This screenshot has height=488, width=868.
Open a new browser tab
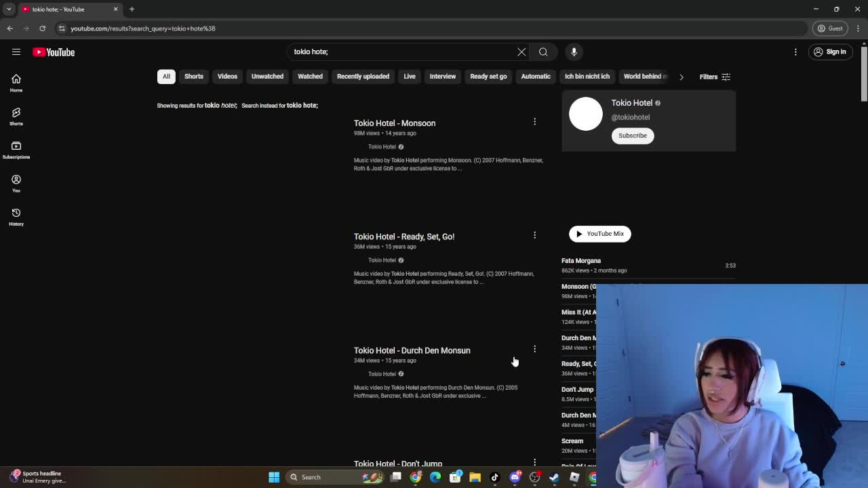click(132, 9)
